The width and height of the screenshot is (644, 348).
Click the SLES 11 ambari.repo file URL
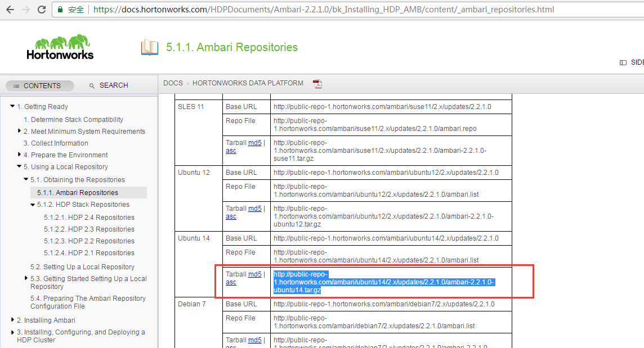click(375, 125)
